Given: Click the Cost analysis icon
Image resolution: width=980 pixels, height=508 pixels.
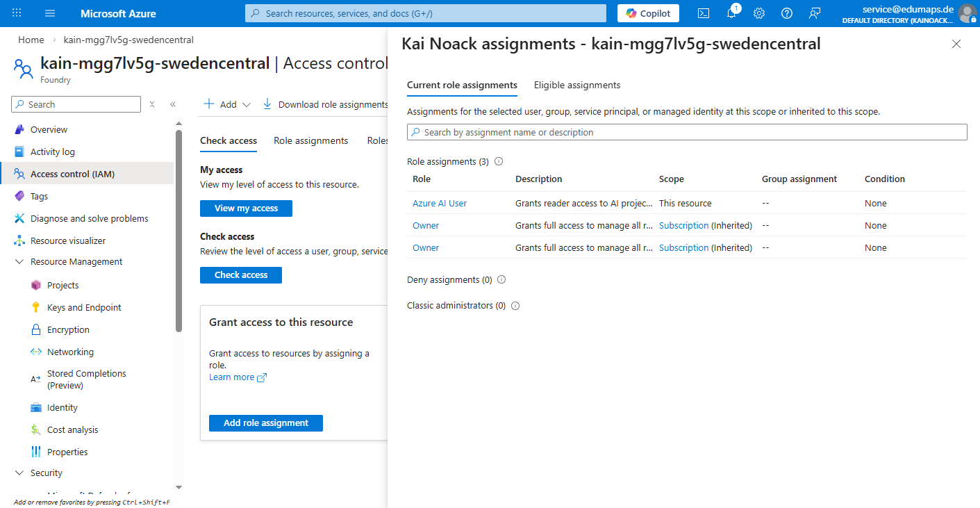Looking at the screenshot, I should 36,429.
